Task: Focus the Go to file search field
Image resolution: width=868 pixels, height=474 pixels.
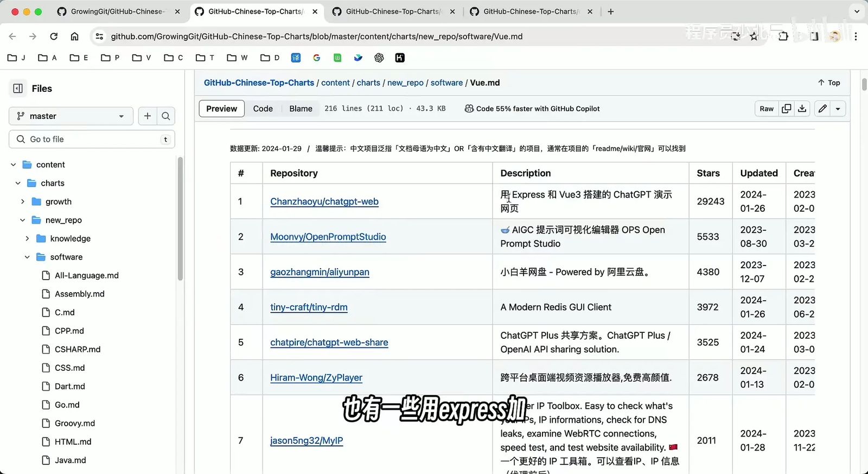Action: pyautogui.click(x=92, y=139)
